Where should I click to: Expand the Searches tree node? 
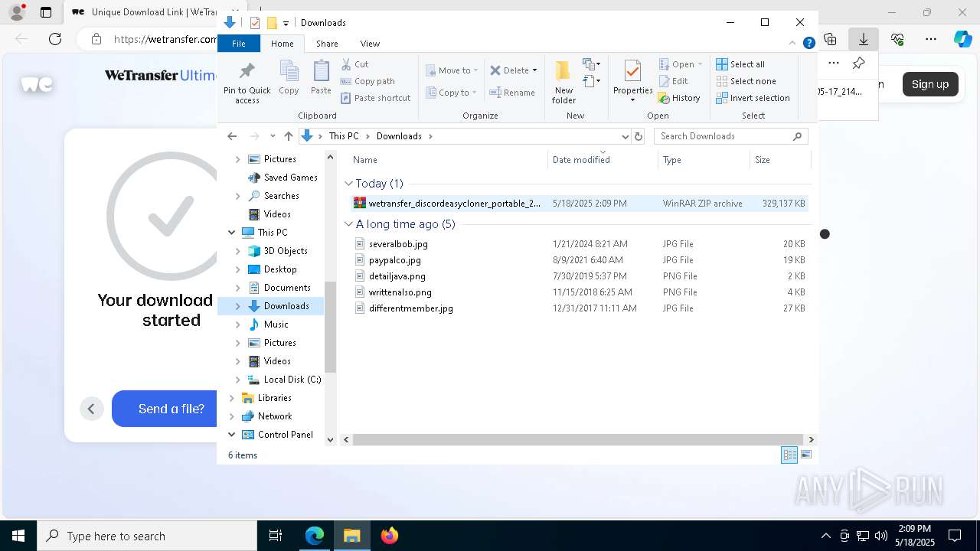point(237,196)
